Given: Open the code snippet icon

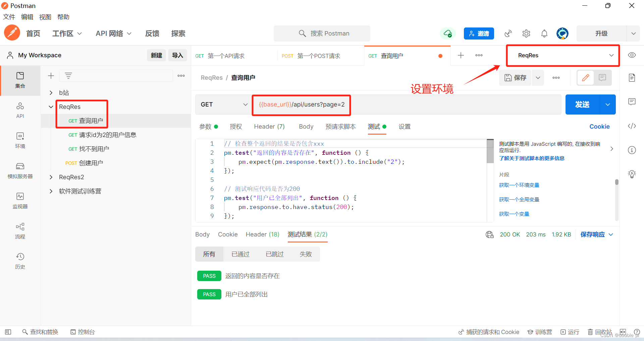Looking at the screenshot, I should pyautogui.click(x=632, y=126).
